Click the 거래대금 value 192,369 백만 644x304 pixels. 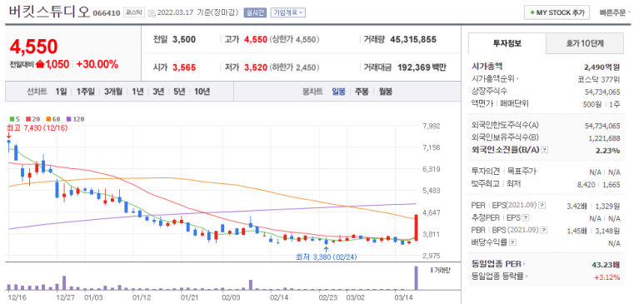(x=422, y=67)
